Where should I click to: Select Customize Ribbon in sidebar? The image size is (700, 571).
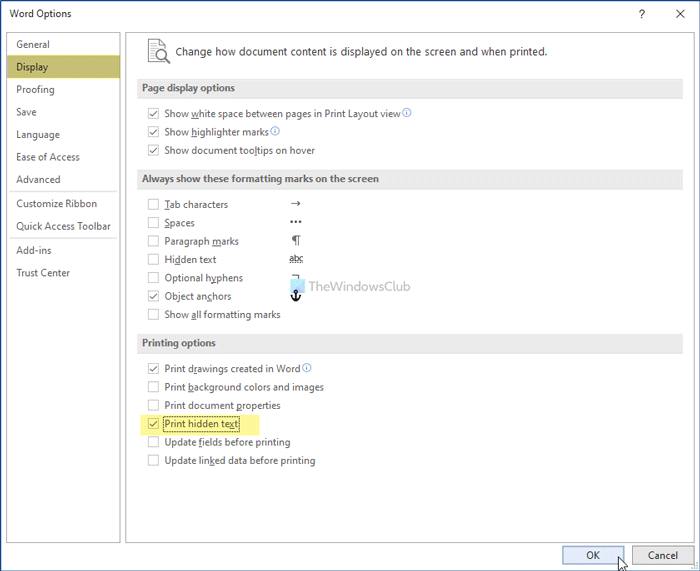point(56,204)
